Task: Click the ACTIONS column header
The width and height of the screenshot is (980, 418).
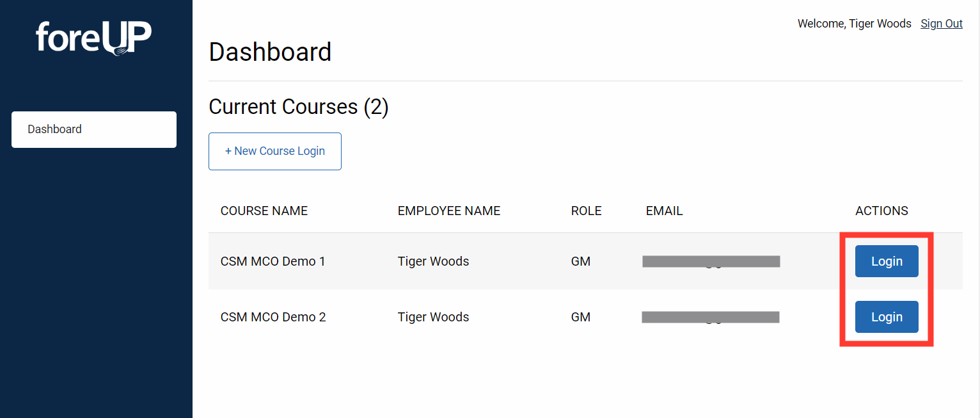Action: [x=881, y=211]
